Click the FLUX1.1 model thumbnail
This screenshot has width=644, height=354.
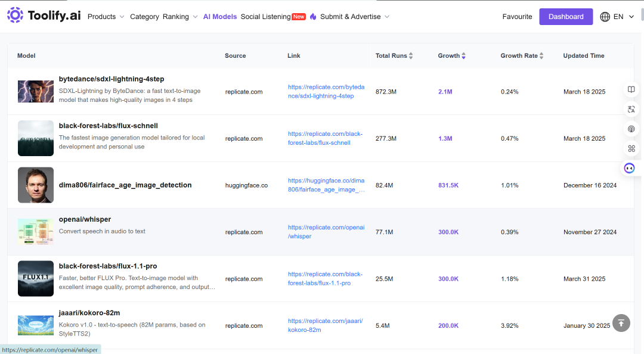point(36,278)
